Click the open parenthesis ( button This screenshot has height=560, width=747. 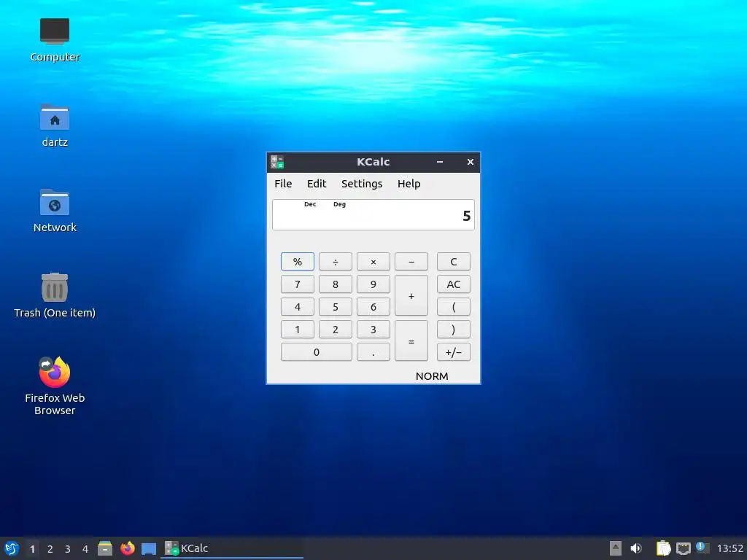tap(454, 307)
